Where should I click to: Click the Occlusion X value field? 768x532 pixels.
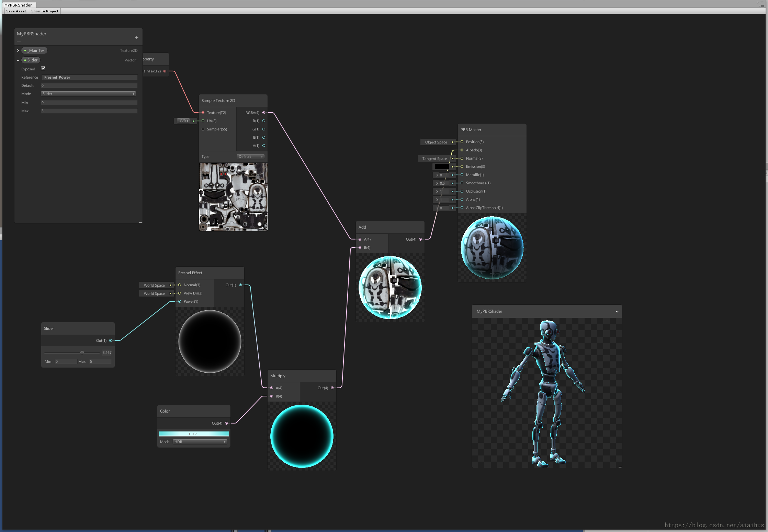444,192
